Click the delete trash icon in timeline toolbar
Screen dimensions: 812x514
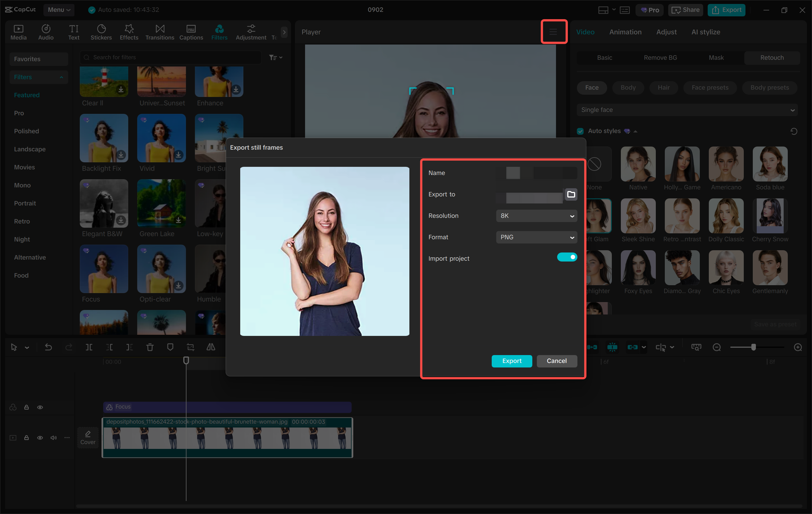coord(150,347)
